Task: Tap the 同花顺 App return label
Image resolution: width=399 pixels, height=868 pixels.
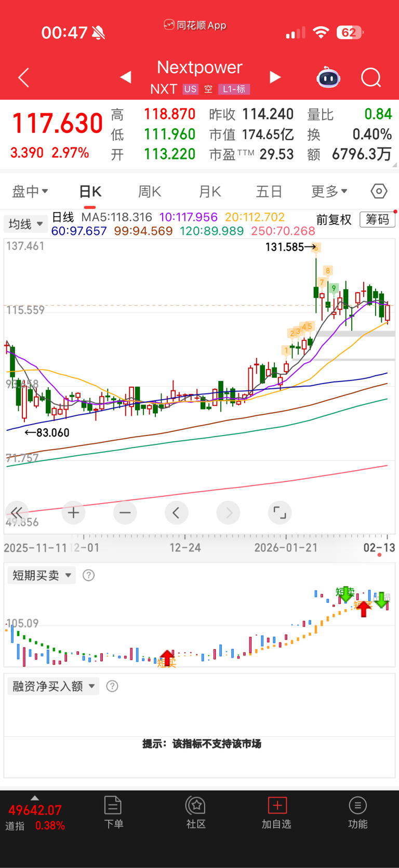Action: tap(195, 25)
